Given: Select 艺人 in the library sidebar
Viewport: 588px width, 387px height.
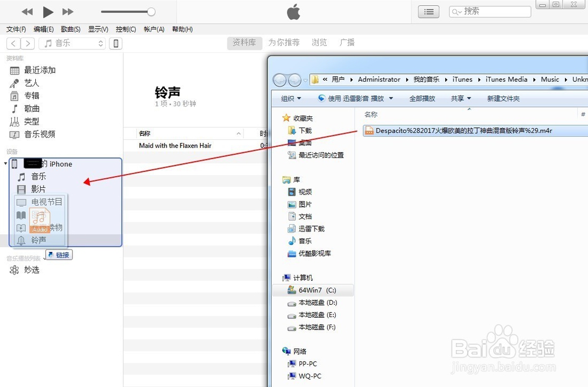Looking at the screenshot, I should 32,83.
